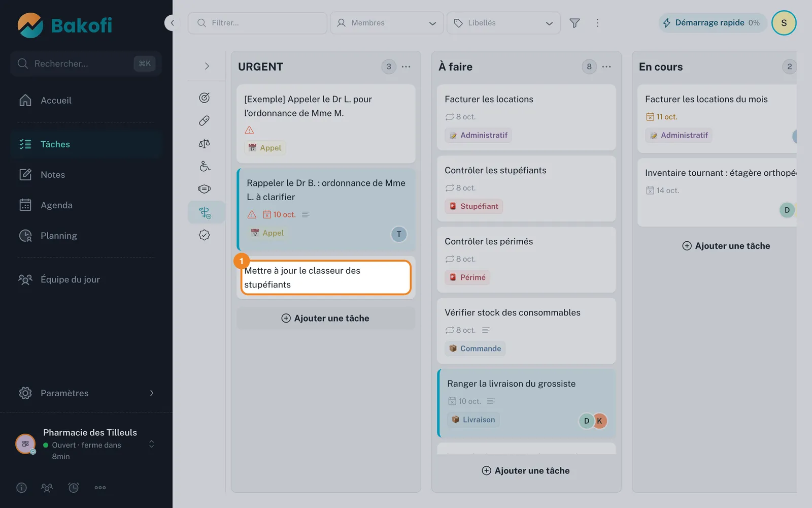Open Agenda in the sidebar

pyautogui.click(x=86, y=205)
